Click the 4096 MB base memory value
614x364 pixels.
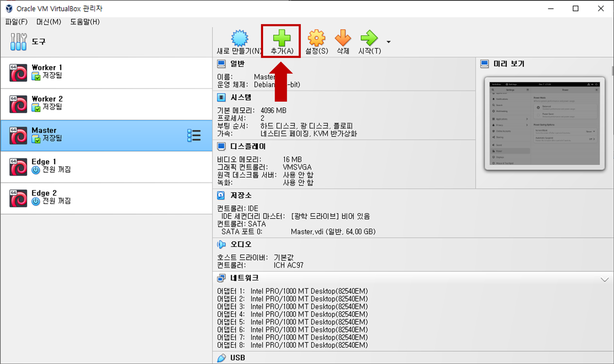point(273,110)
